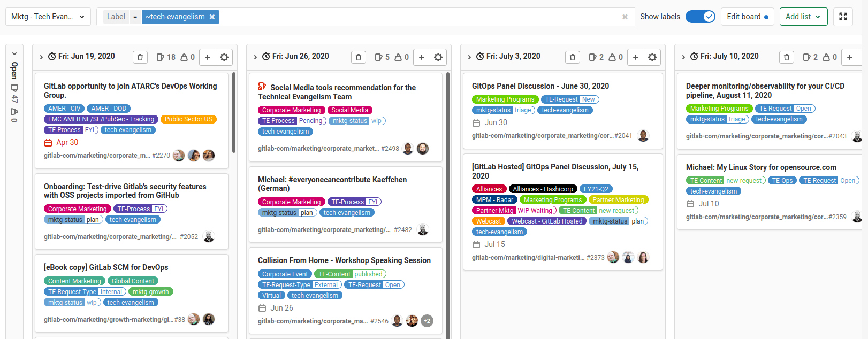Open list settings for July 3 list
The image size is (868, 339).
click(x=652, y=57)
